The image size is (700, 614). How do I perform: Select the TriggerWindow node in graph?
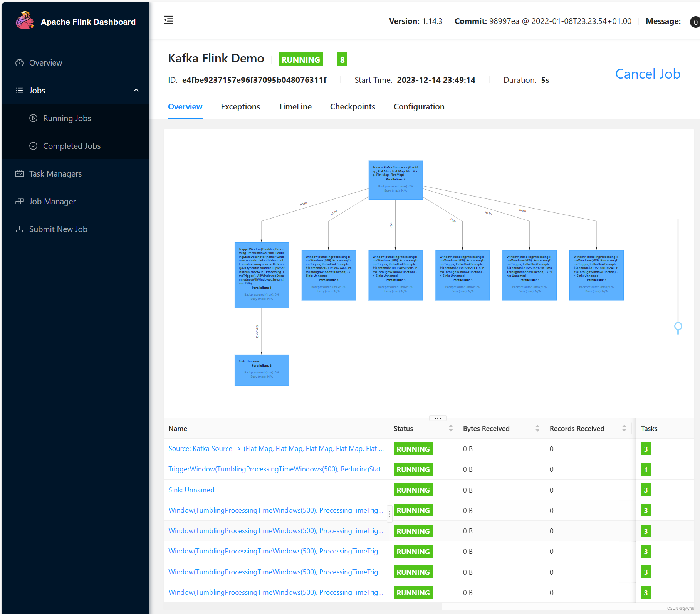tap(262, 275)
